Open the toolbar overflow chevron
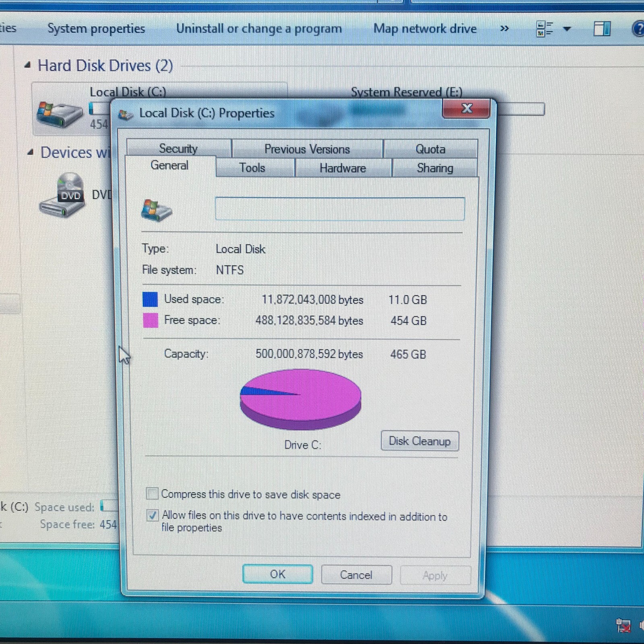The image size is (644, 644). 504,29
